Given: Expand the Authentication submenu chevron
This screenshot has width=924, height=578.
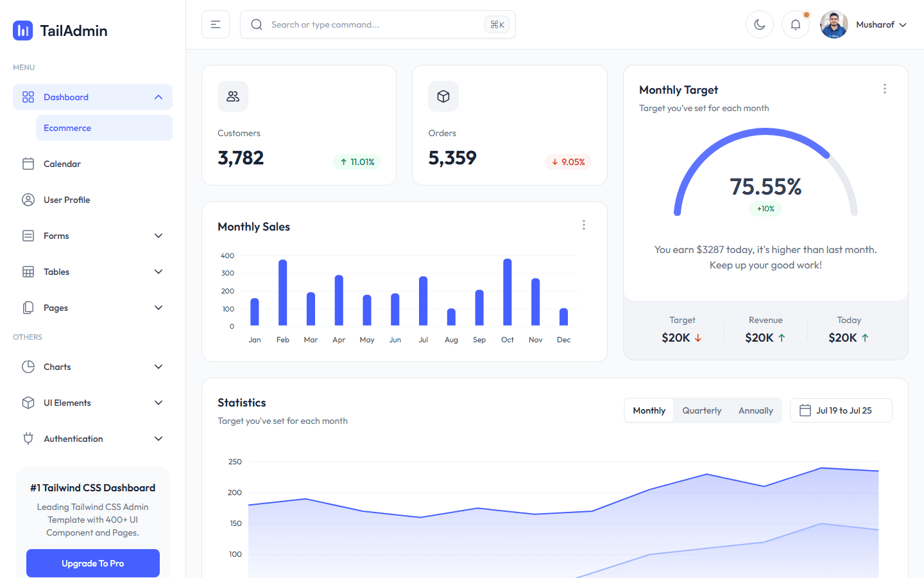Looking at the screenshot, I should (158, 439).
